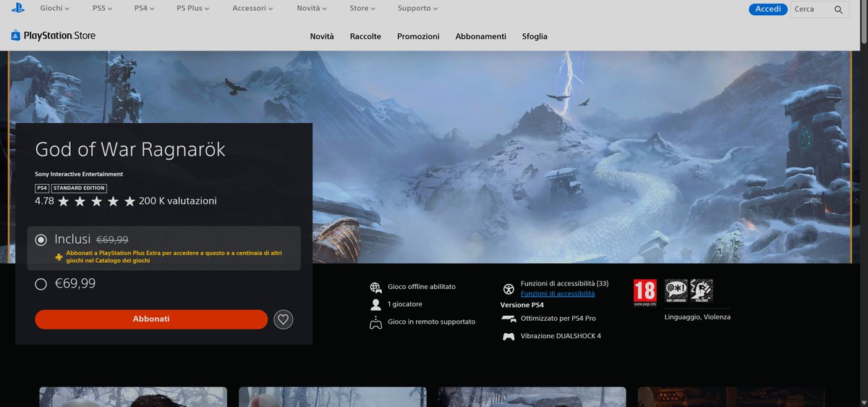Open the Funzioni di accessibilità link

click(x=558, y=294)
